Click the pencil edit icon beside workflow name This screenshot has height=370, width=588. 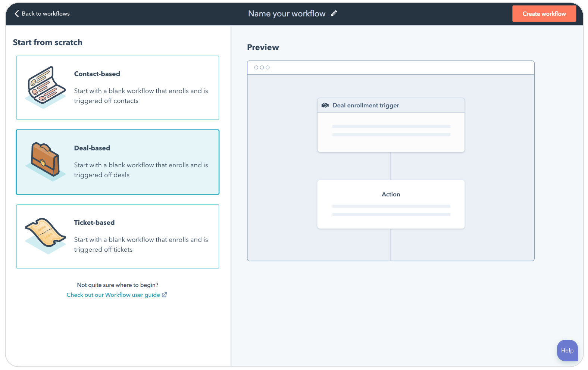(334, 13)
